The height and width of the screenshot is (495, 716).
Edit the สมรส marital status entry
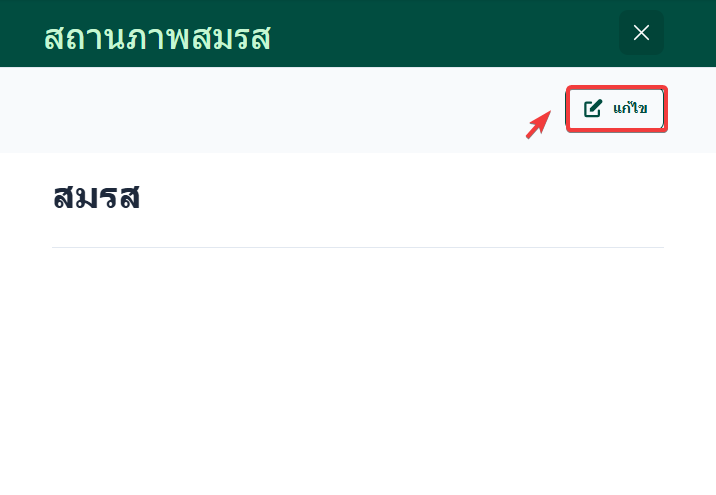616,109
